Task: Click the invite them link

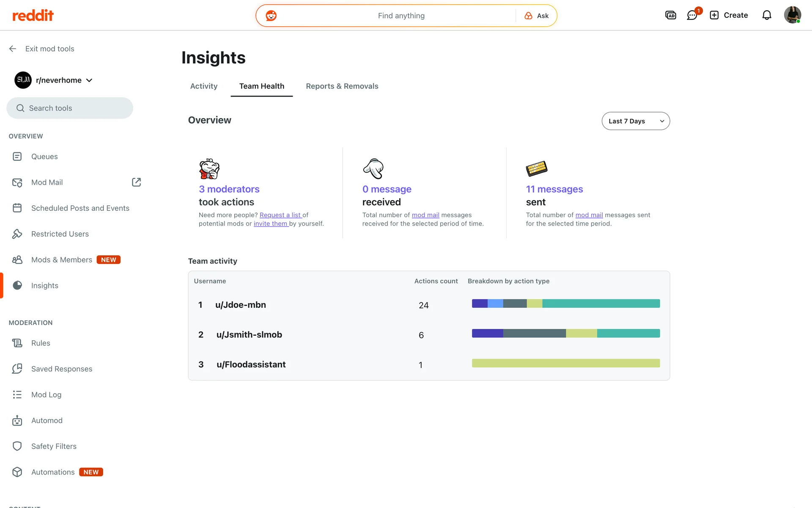Action: tap(271, 224)
